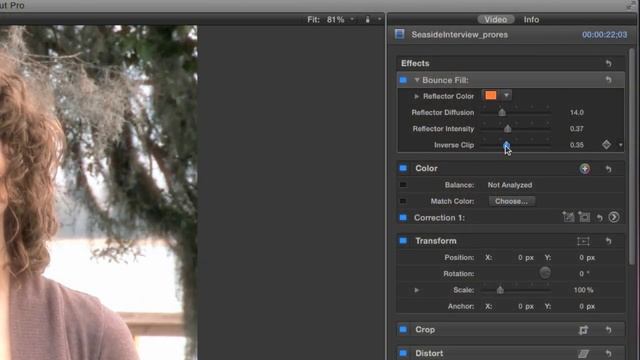Viewport: 640px width, 360px height.
Task: Click the Rotation value 0°
Action: [x=584, y=273]
